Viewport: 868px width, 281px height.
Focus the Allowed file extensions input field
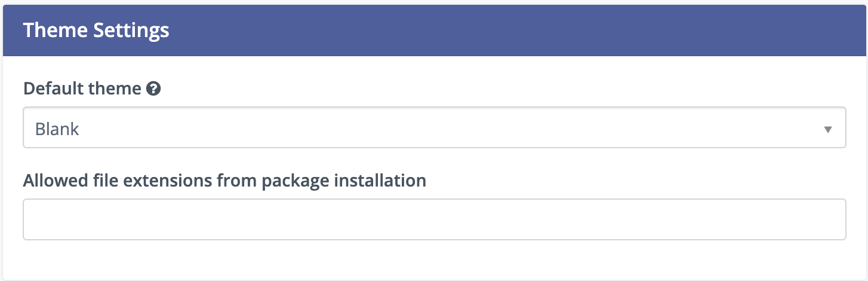[434, 219]
